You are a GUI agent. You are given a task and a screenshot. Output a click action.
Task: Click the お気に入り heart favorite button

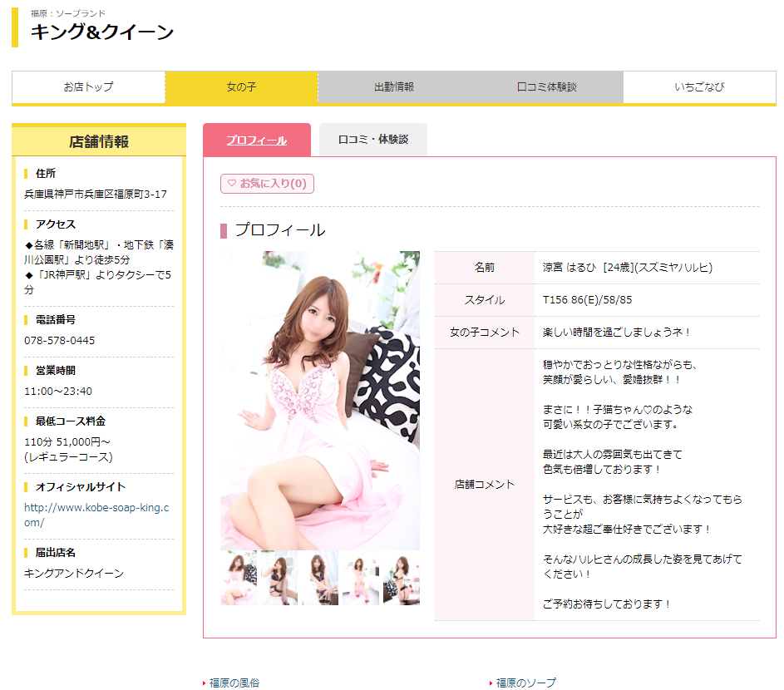click(267, 184)
